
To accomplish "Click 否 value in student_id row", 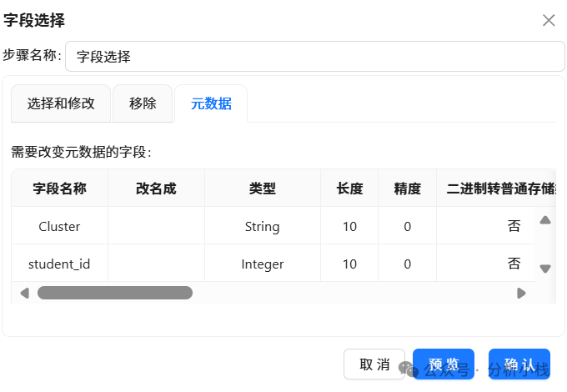I will (x=514, y=264).
